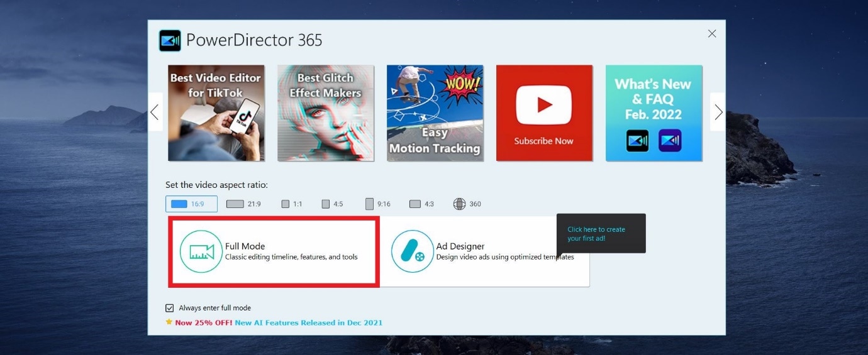868x355 pixels.
Task: Open Best Video Editor for TikTok banner
Action: click(x=216, y=113)
